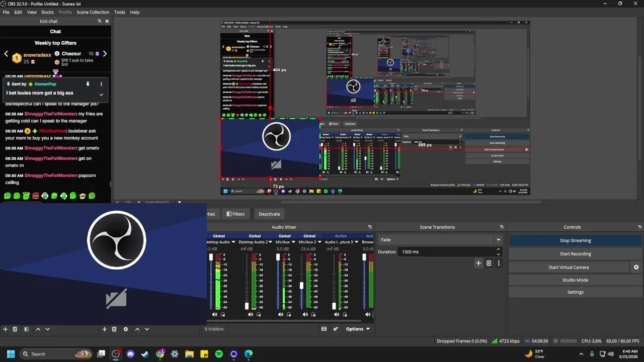Open the Tools menu
The height and width of the screenshot is (362, 644).
coord(120,12)
